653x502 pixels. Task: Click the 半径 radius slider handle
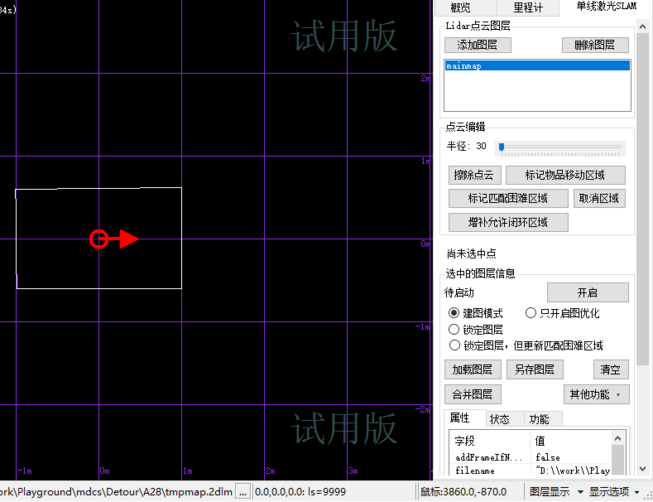pos(502,147)
